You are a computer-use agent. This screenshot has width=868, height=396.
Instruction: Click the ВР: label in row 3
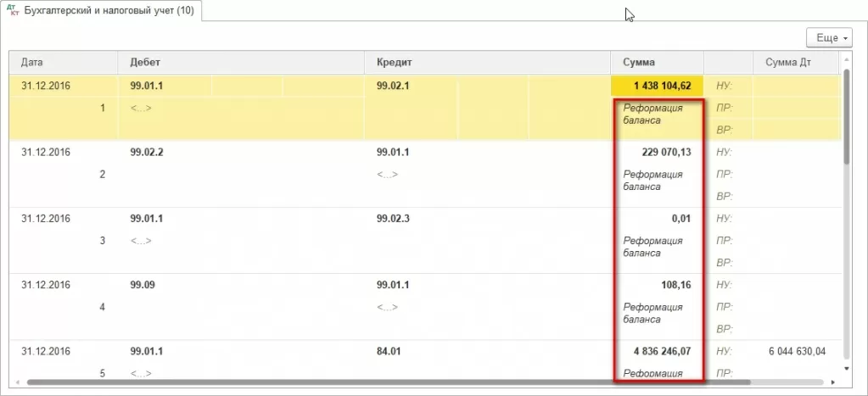pyautogui.click(x=724, y=263)
